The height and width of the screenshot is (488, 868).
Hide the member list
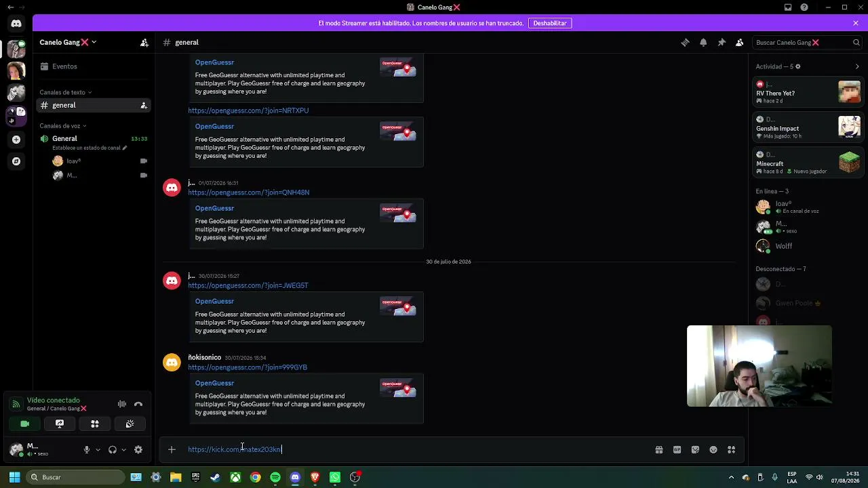click(x=740, y=43)
